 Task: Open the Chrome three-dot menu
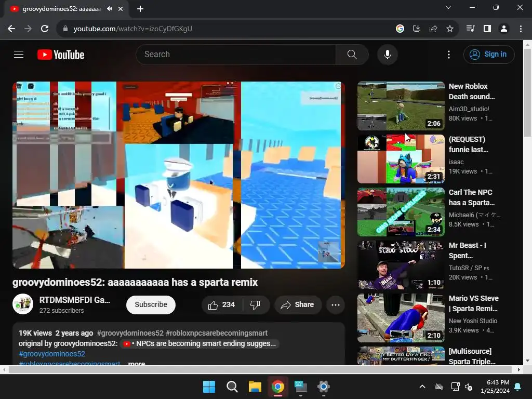point(521,29)
